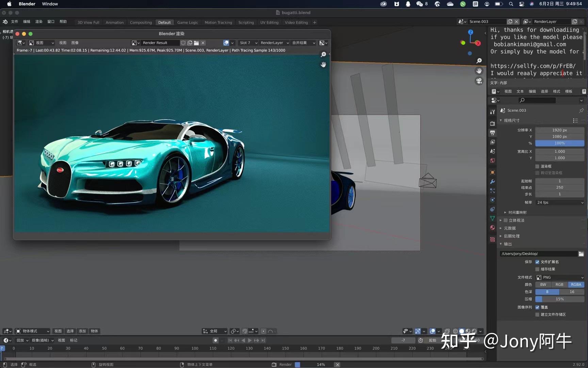Pin the Scene.003 properties context
Screen dimensions: 588x368
[x=581, y=110]
